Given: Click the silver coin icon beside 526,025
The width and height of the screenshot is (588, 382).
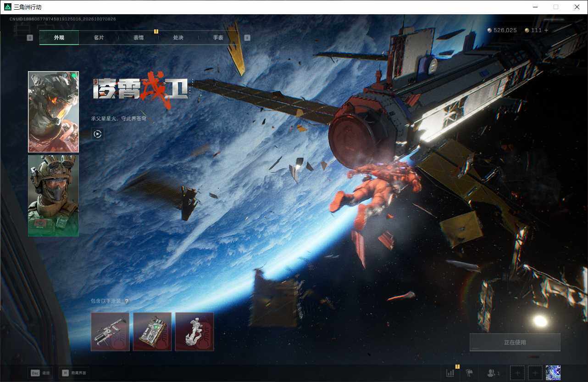Looking at the screenshot, I should [x=489, y=30].
